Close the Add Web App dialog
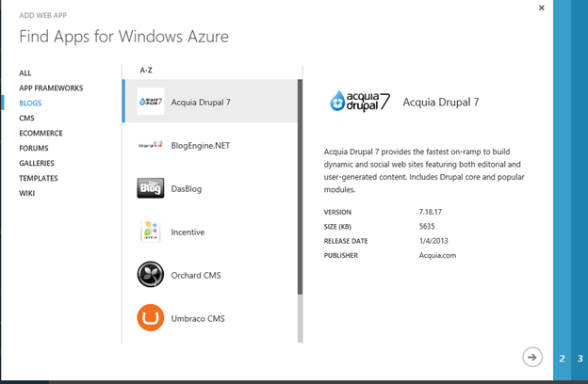588x384 pixels. (x=542, y=8)
